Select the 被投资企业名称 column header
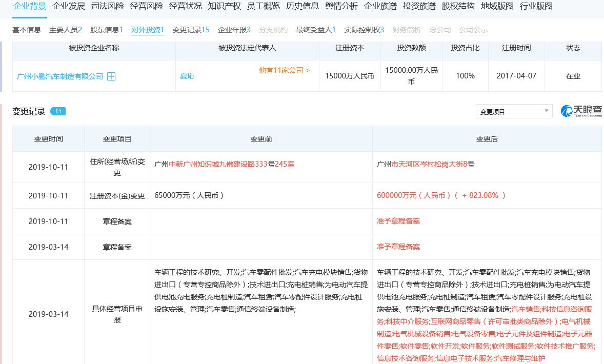This screenshot has height=364, width=604. (x=94, y=48)
